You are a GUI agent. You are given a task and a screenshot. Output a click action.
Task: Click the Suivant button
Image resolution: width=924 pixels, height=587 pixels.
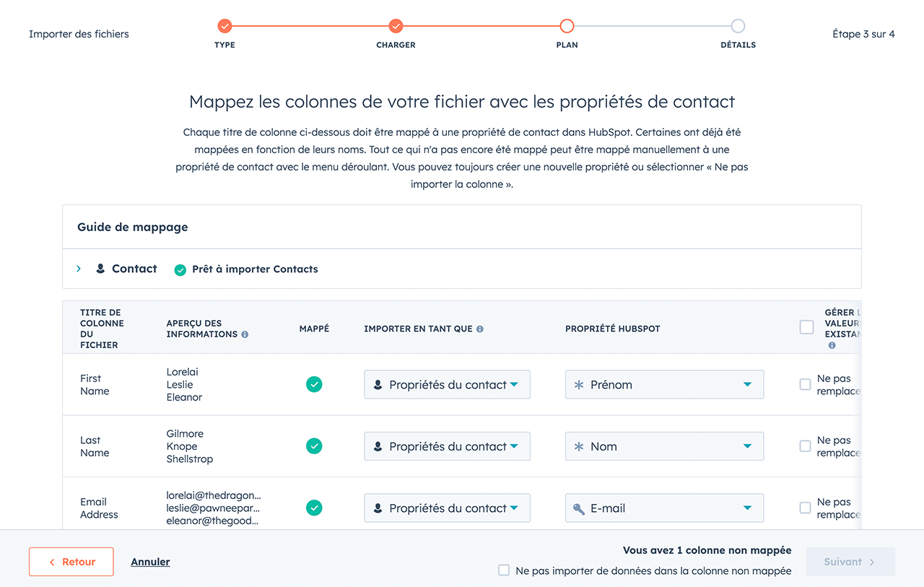tap(850, 562)
